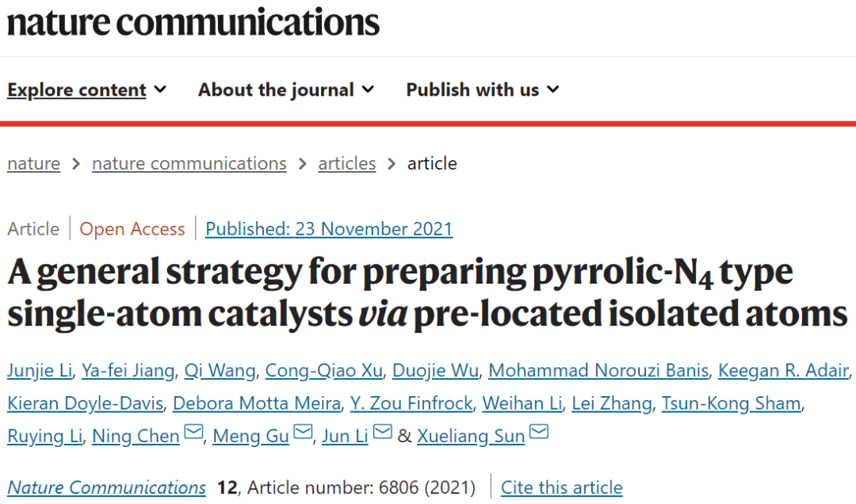
Task: Navigate to the articles breadcrumb
Action: 346,163
